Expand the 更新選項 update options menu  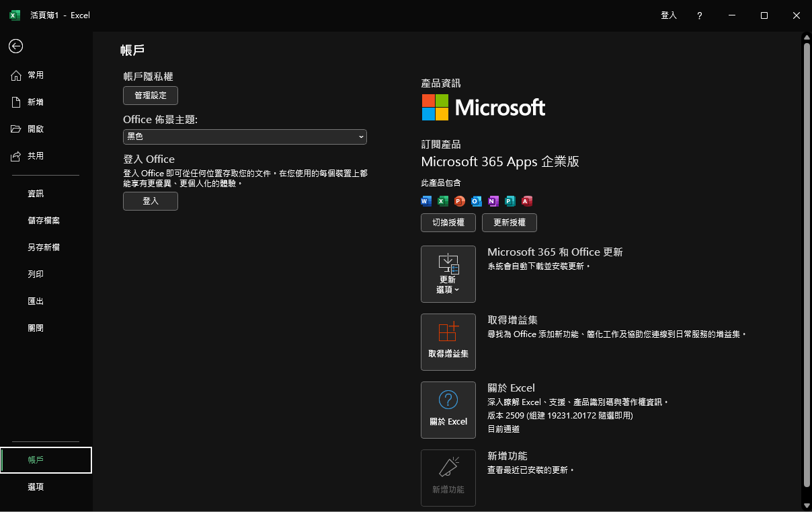[448, 274]
